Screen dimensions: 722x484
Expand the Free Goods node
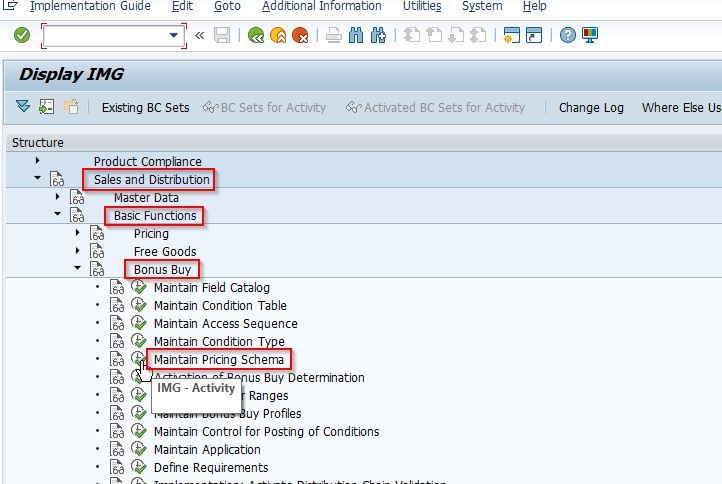(x=77, y=251)
